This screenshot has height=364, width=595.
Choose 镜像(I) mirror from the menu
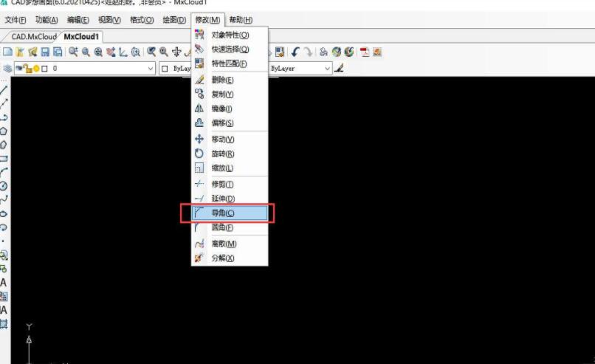coord(222,109)
